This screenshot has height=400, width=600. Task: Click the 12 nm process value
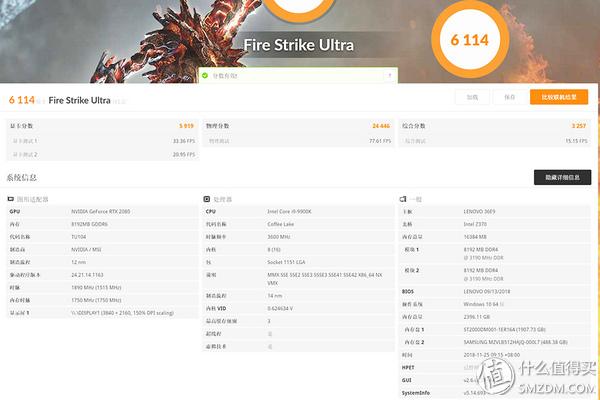pos(78,262)
